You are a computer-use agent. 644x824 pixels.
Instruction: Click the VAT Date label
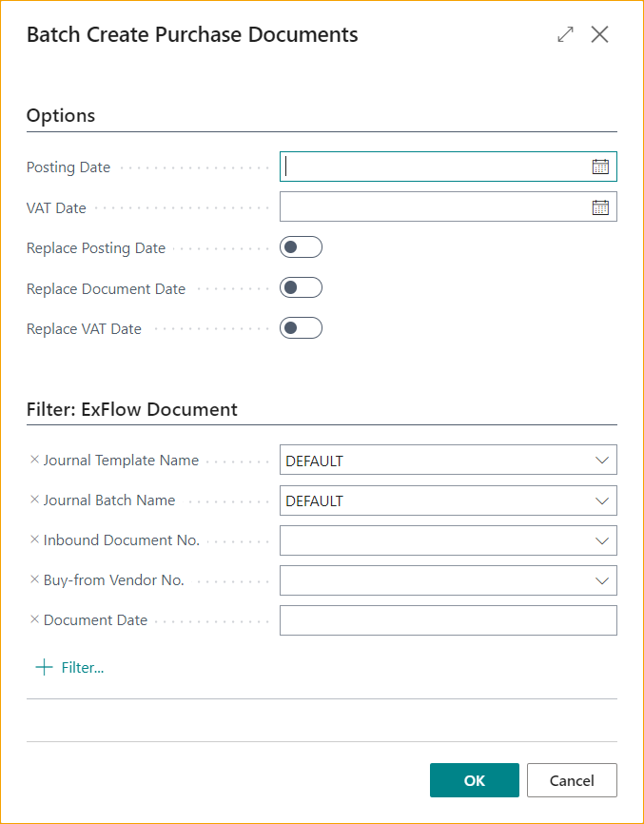(x=56, y=207)
